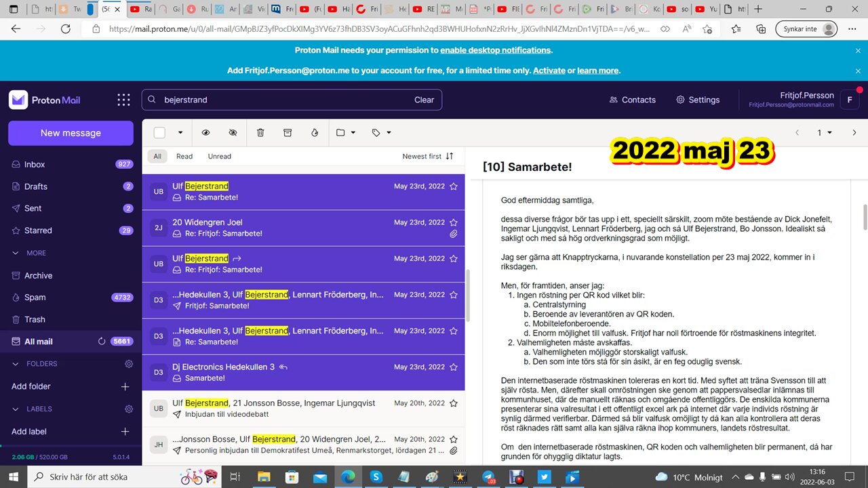Star the 20 Widengren Joel email
Screen dimensions: 868x488
(454, 222)
